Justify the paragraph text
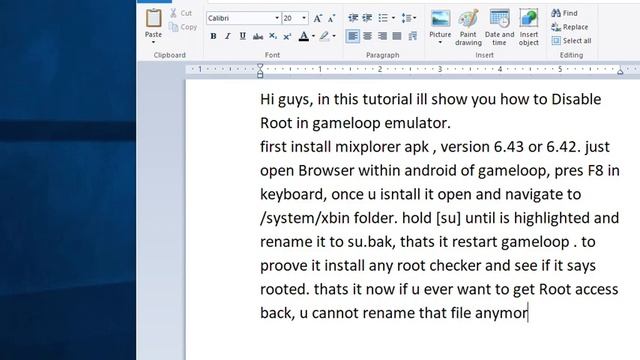Image resolution: width=640 pixels, height=360 pixels. point(397,36)
